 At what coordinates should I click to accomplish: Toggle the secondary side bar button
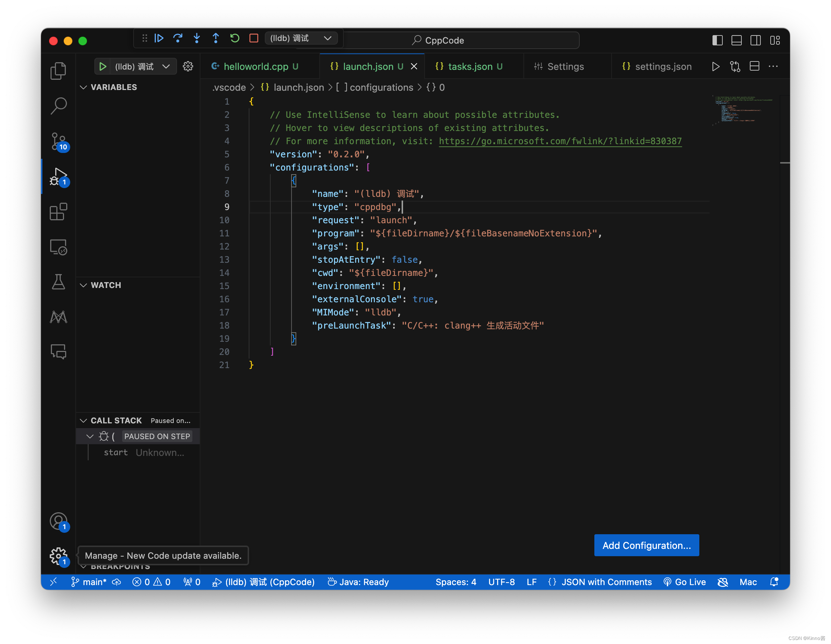click(x=755, y=40)
